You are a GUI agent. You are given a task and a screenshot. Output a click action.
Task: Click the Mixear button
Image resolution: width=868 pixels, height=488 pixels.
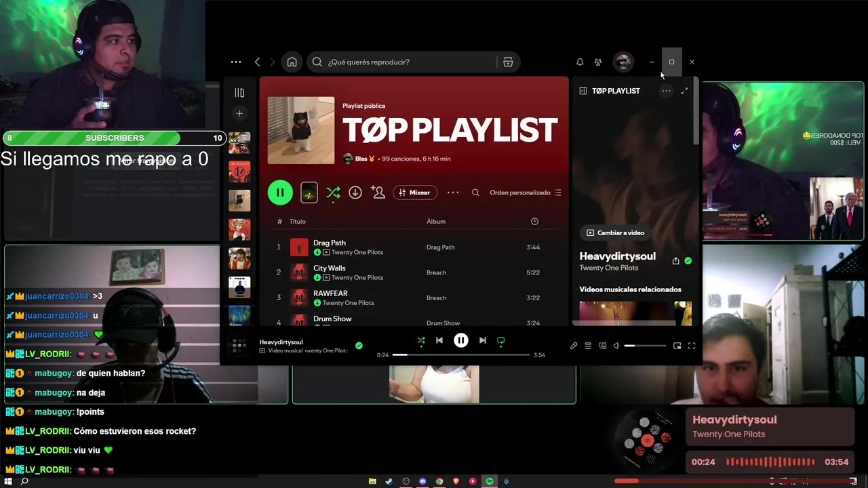(x=414, y=192)
